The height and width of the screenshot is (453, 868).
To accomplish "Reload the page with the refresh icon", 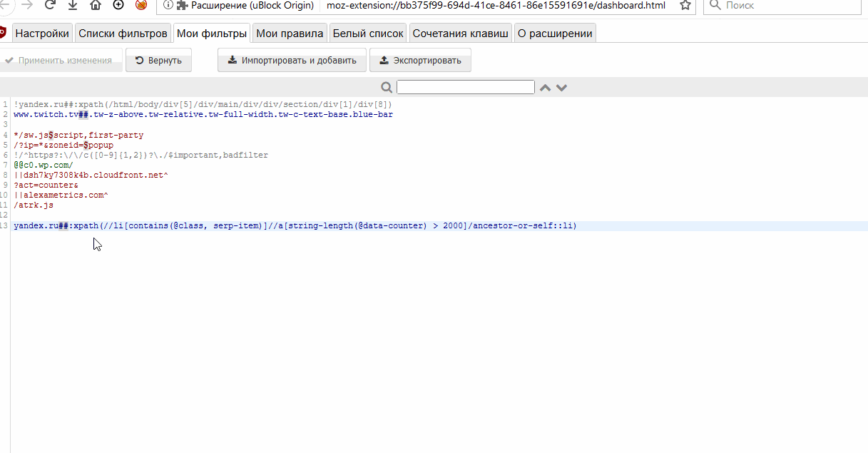I will (50, 5).
